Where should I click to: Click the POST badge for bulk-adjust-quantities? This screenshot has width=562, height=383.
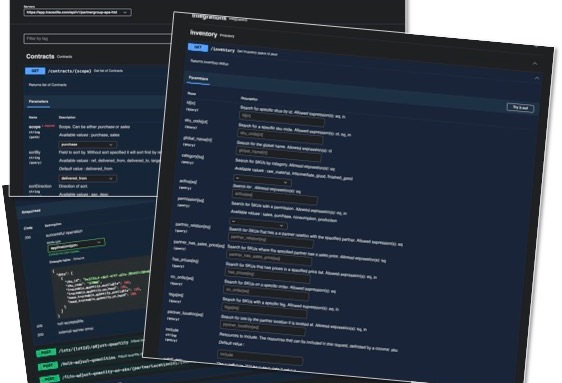[48, 366]
